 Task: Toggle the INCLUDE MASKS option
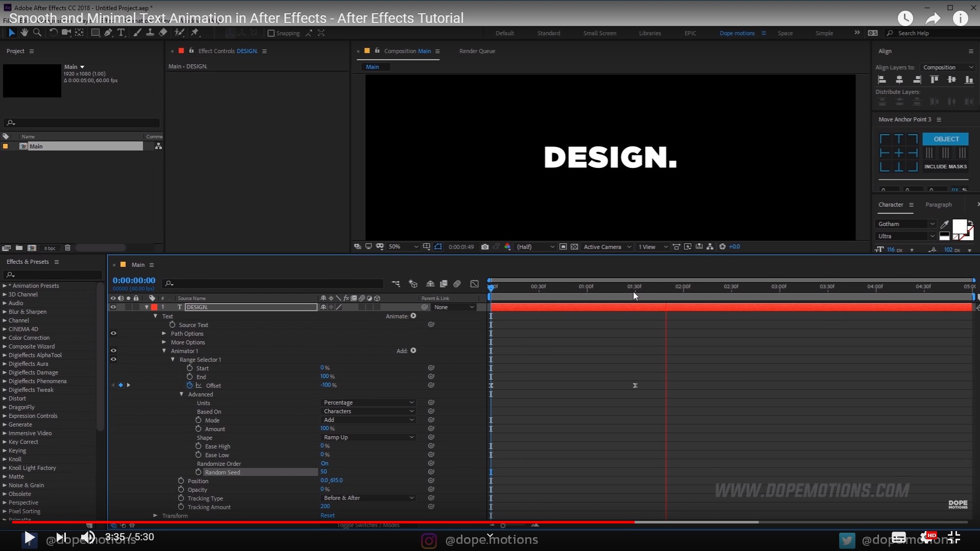(945, 166)
